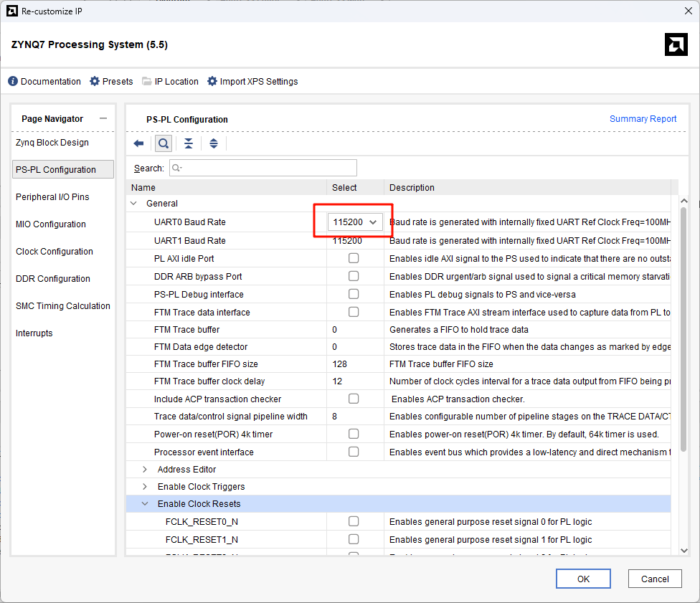Click the Name column header
The height and width of the screenshot is (603, 700).
pyautogui.click(x=227, y=187)
